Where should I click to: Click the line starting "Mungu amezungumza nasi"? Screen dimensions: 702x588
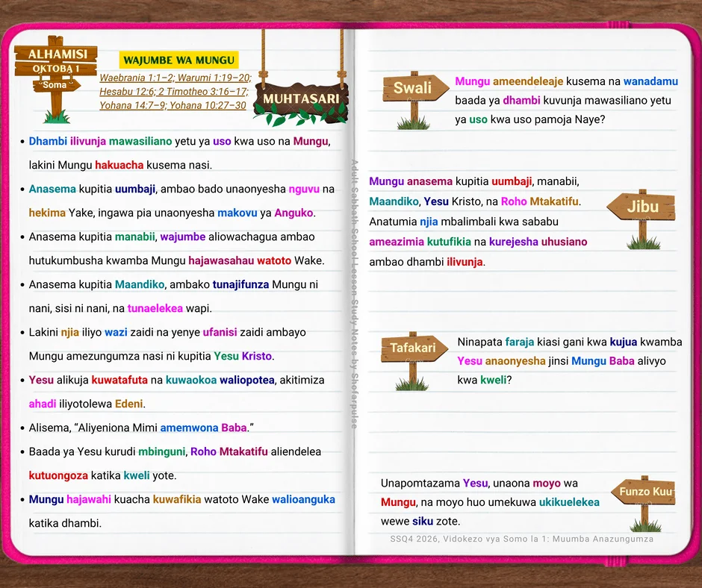pyautogui.click(x=152, y=356)
